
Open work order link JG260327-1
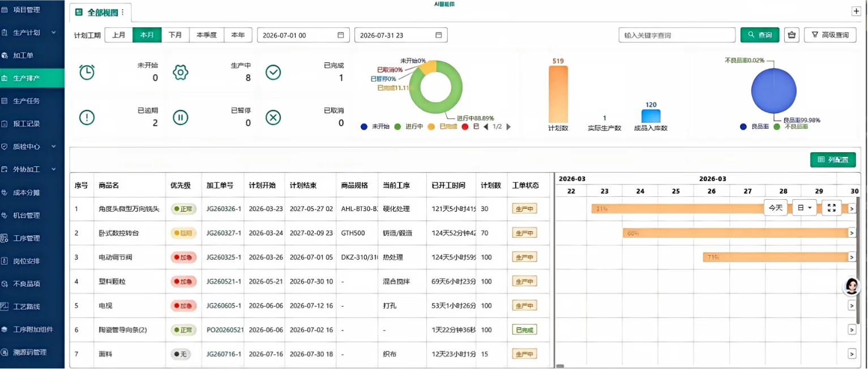tap(224, 233)
